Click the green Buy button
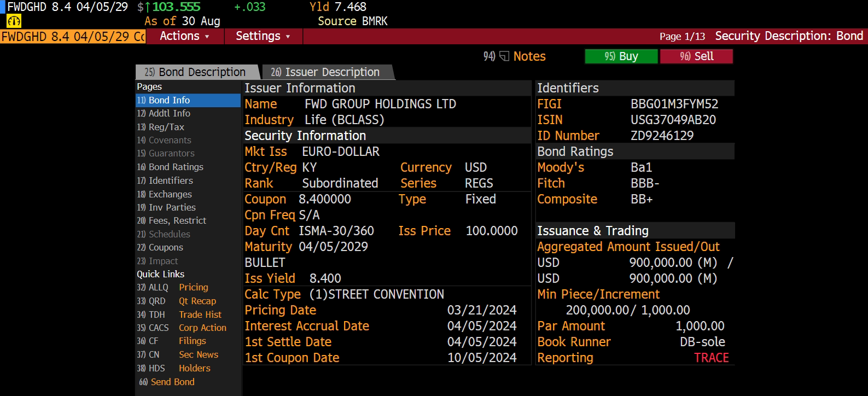Image resolution: width=868 pixels, height=396 pixels. 621,56
